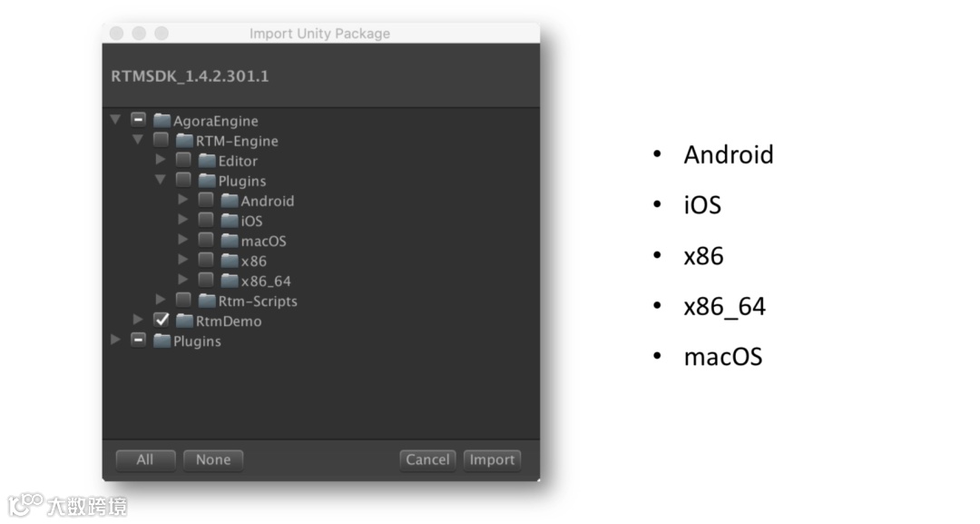Click the RTM-Engine folder icon

pos(184,141)
